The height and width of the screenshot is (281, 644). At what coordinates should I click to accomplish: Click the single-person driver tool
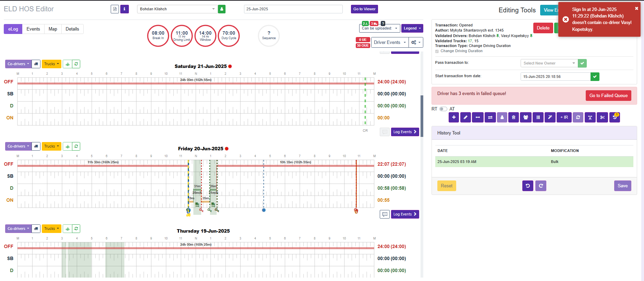pos(502,117)
